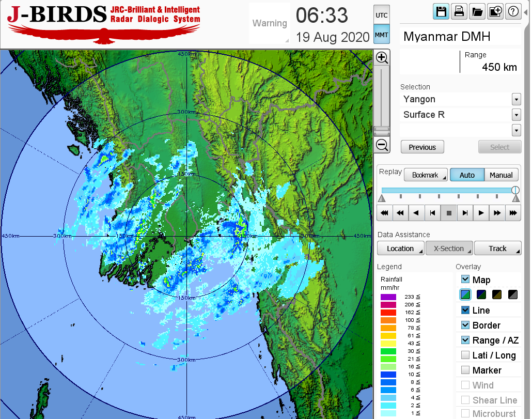The width and height of the screenshot is (532, 419).
Task: Click the red 162 rainfall legend swatch
Action: click(x=388, y=313)
